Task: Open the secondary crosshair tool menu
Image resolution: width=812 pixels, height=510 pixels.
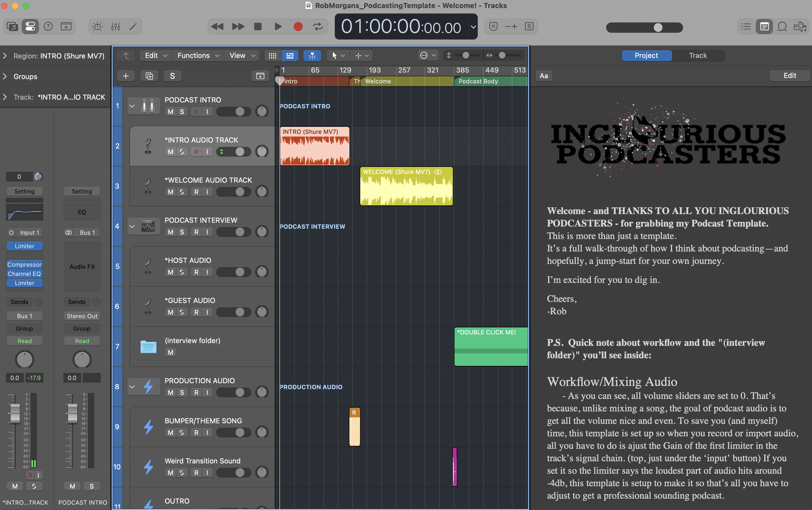Action: coord(361,56)
